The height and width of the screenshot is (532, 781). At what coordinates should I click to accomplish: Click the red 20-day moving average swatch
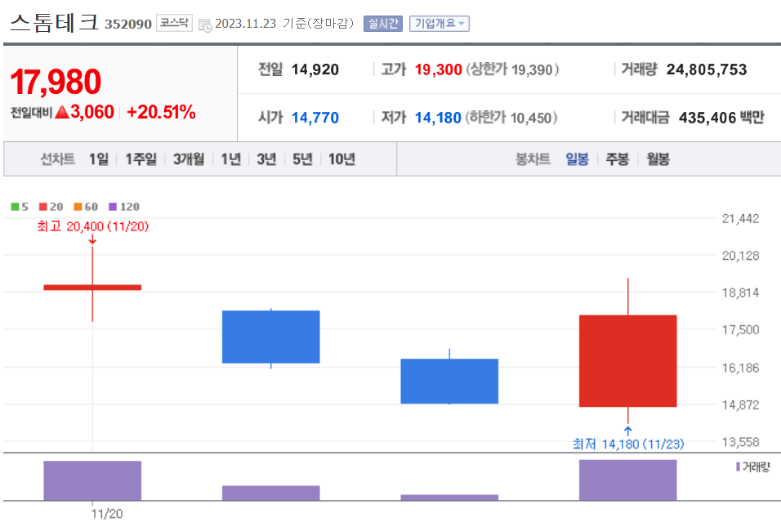(x=43, y=207)
